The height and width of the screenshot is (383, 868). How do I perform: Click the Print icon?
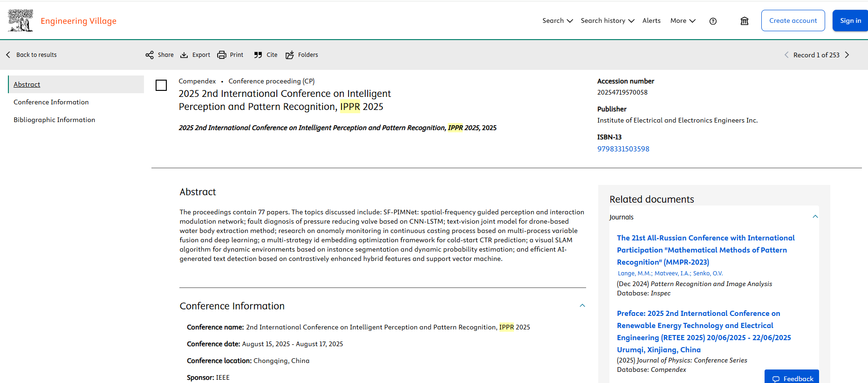click(x=222, y=55)
